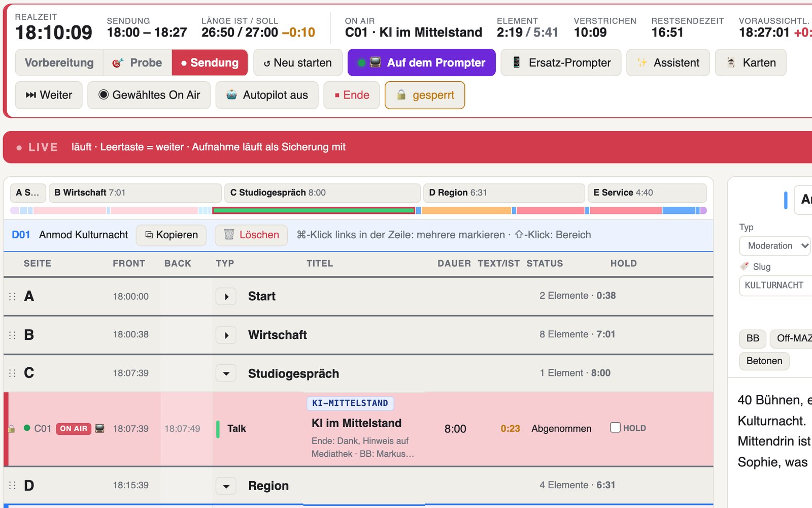
Task: Click drag handle of row C Studiogespräch
Action: coord(12,373)
